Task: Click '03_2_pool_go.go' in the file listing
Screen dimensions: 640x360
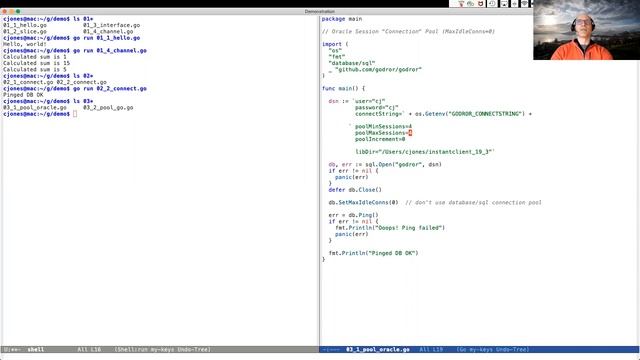Action: (x=108, y=108)
